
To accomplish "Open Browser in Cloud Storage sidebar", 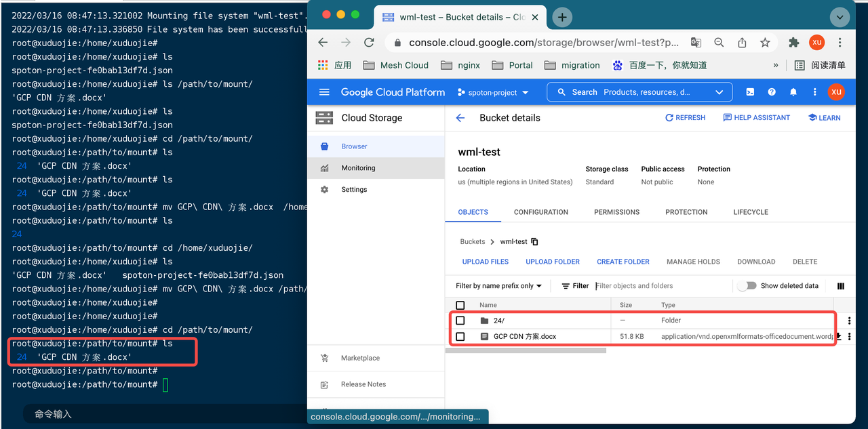I will click(x=376, y=146).
